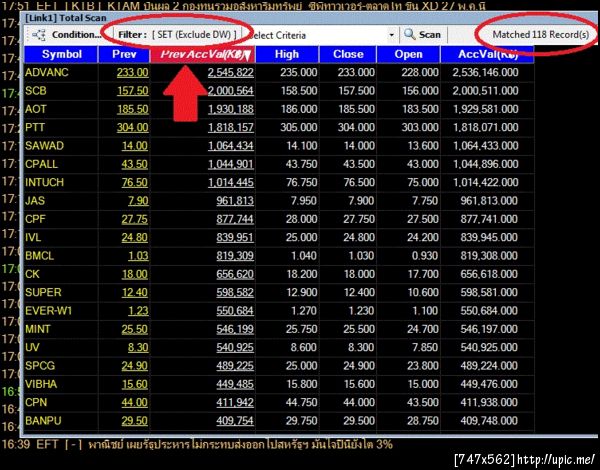Click the Link1 Total Scan title bar
The height and width of the screenshot is (470, 600).
pyautogui.click(x=309, y=18)
